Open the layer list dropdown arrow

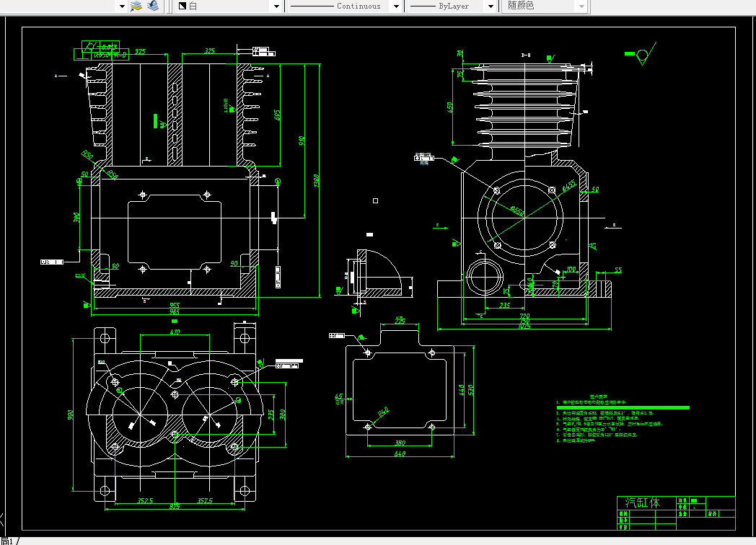click(122, 6)
